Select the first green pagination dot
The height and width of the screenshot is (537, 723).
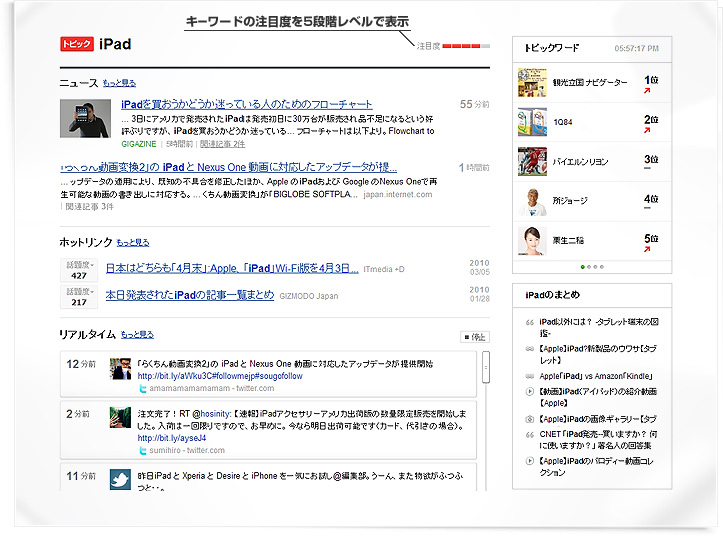click(583, 267)
